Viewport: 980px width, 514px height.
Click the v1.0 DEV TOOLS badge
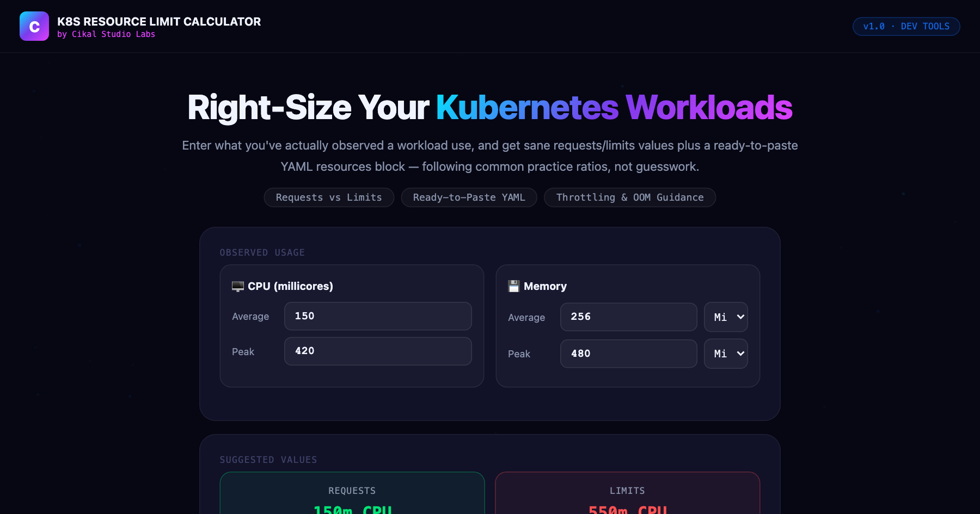906,27
